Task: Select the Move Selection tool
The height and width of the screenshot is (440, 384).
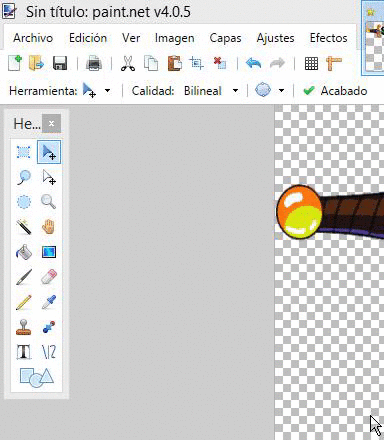Action: 49,177
